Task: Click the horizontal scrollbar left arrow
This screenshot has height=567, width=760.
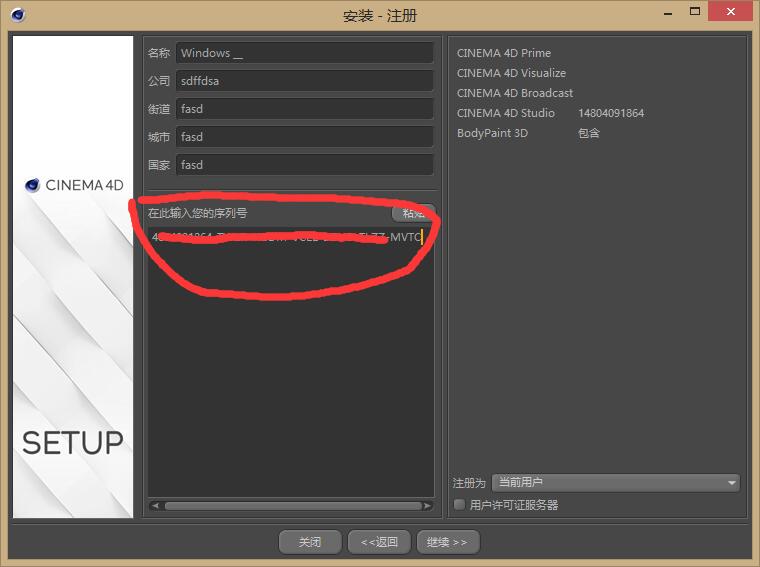Action: click(x=155, y=506)
